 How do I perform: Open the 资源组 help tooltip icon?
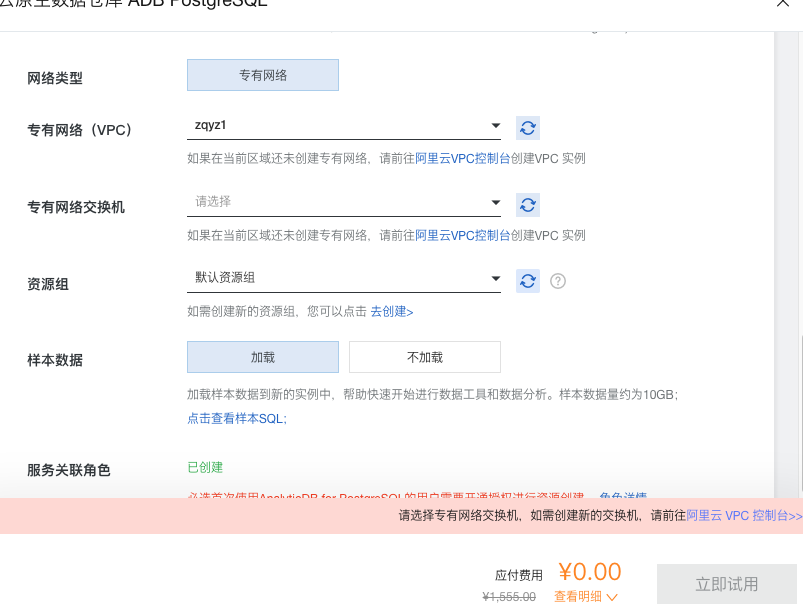tap(557, 281)
